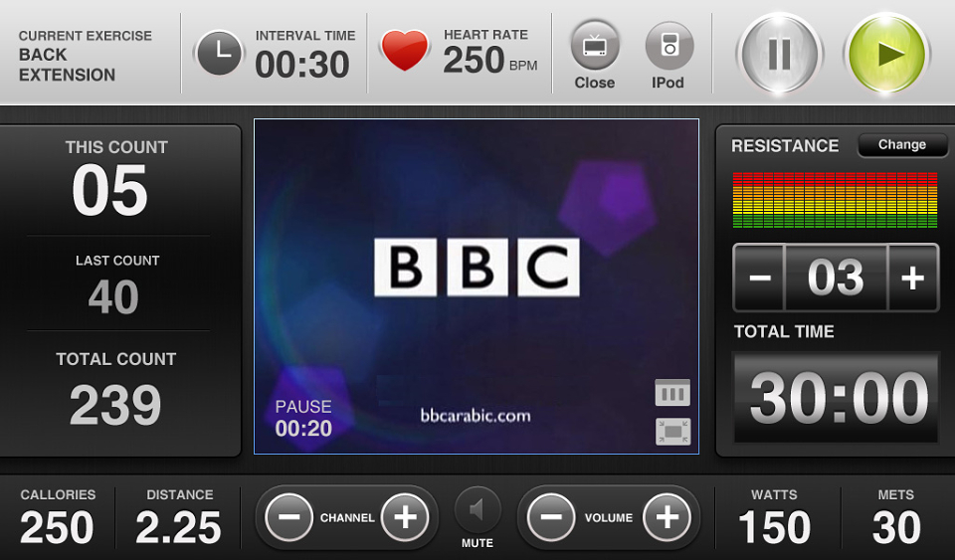
Task: Start the workout with the green play button
Action: (x=886, y=54)
